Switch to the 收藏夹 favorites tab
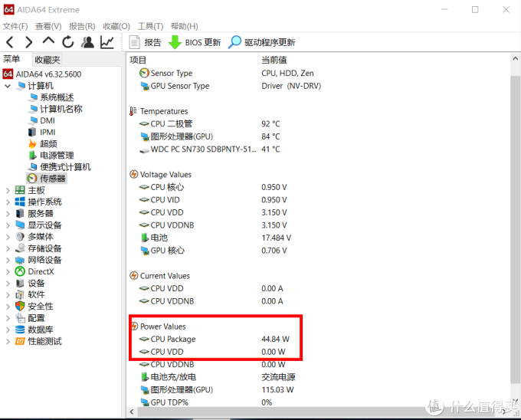Image resolution: width=521 pixels, height=420 pixels. coord(47,60)
